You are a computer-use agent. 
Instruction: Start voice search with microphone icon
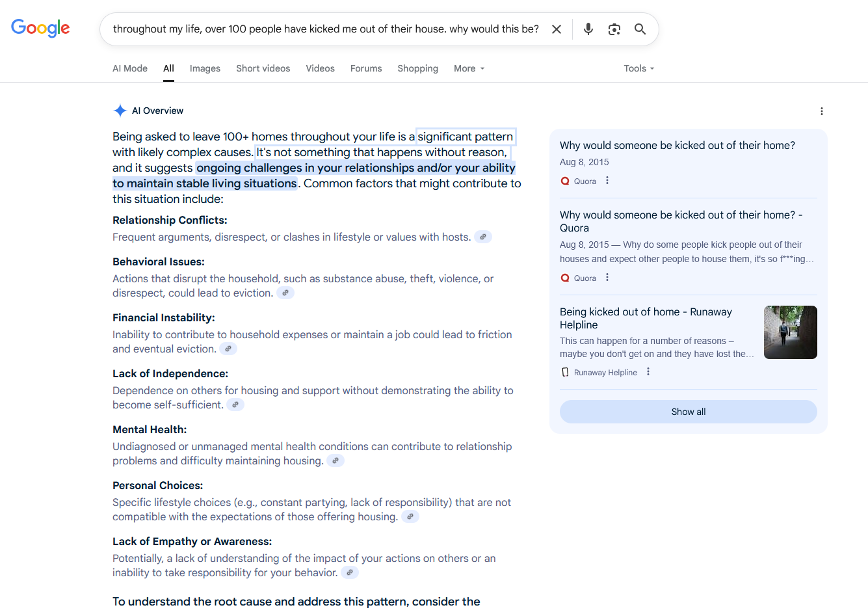pos(588,29)
